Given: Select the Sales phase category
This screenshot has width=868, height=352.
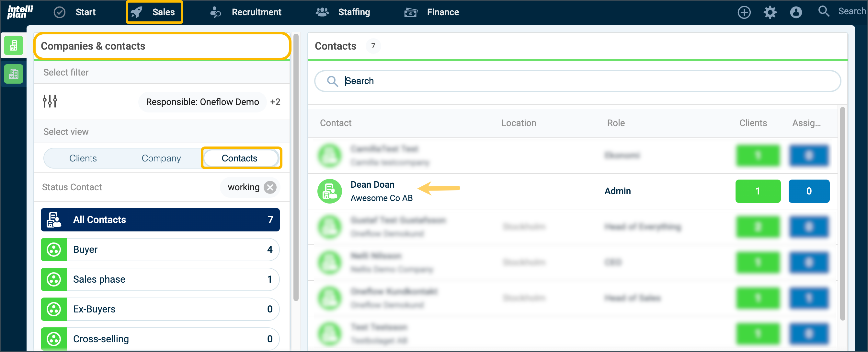Looking at the screenshot, I should 160,279.
